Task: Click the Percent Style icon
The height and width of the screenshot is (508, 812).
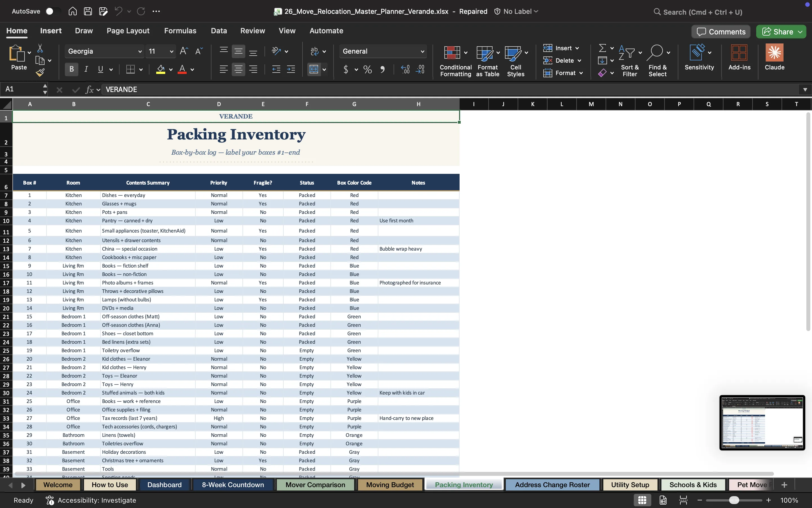Action: point(367,69)
